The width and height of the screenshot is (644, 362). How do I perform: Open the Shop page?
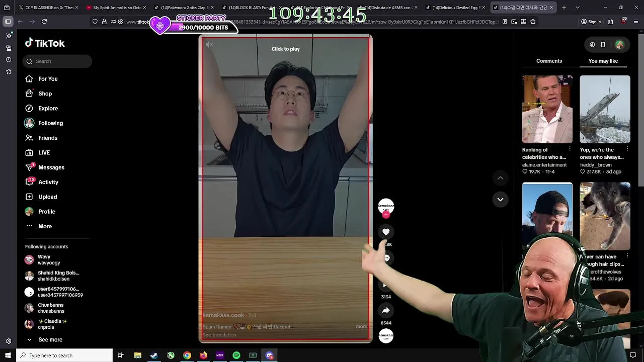(x=38, y=94)
